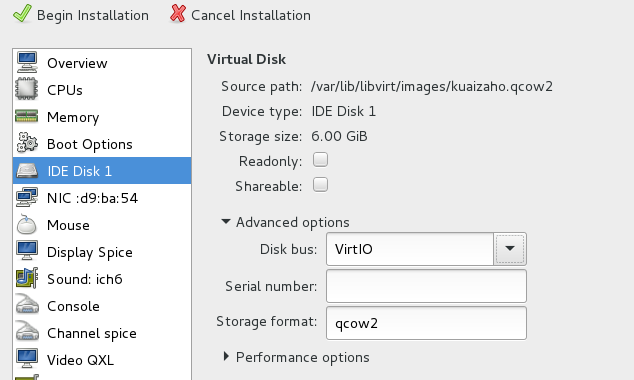
Task: Click the green checkmark Begin Installation icon
Action: pyautogui.click(x=22, y=14)
